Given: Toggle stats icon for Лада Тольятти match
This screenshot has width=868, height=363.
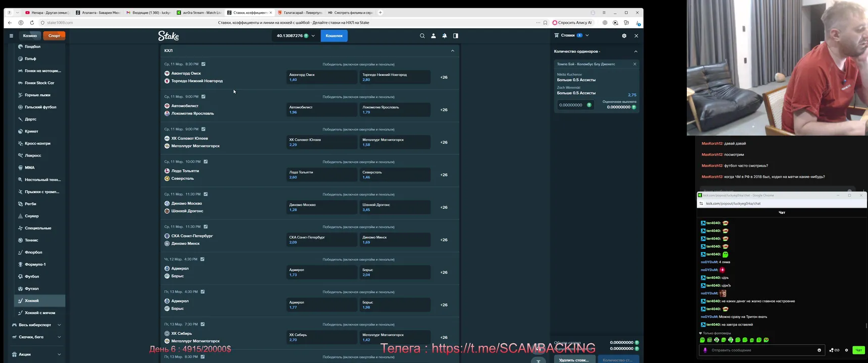Looking at the screenshot, I should 205,161.
